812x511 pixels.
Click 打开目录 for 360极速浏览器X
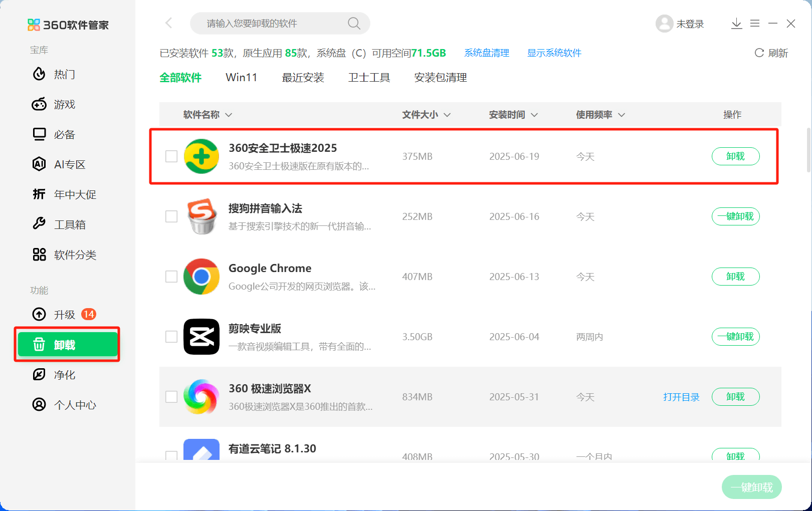681,397
